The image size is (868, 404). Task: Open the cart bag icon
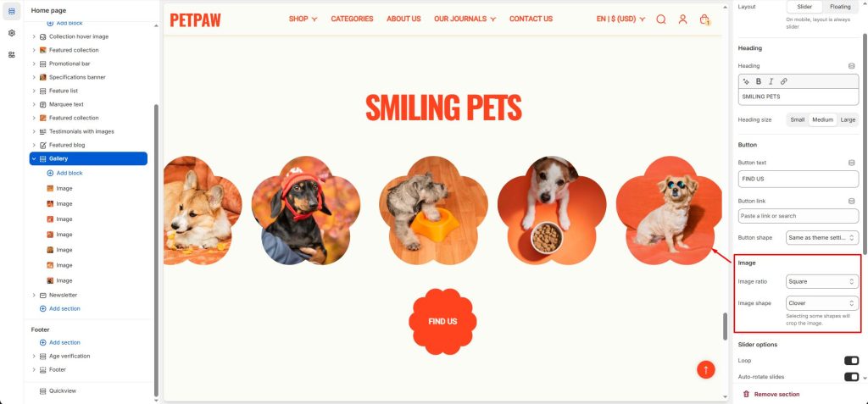tap(704, 19)
